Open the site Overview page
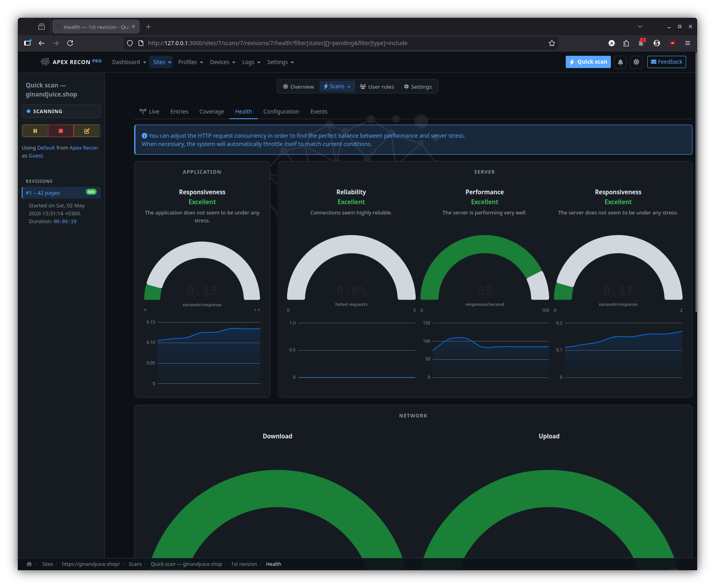This screenshot has width=715, height=588. [299, 87]
